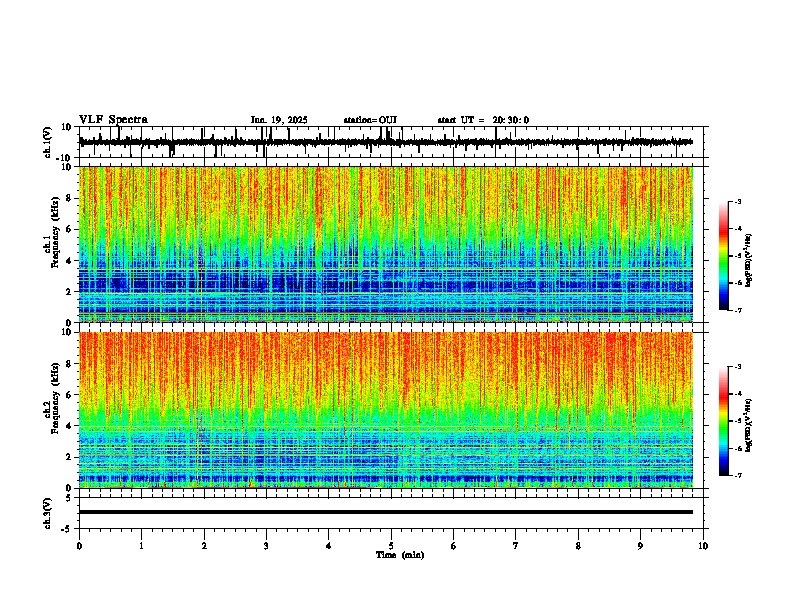The width and height of the screenshot is (792, 612).
Task: Click the time axis tick label '2'
Action: [x=204, y=546]
